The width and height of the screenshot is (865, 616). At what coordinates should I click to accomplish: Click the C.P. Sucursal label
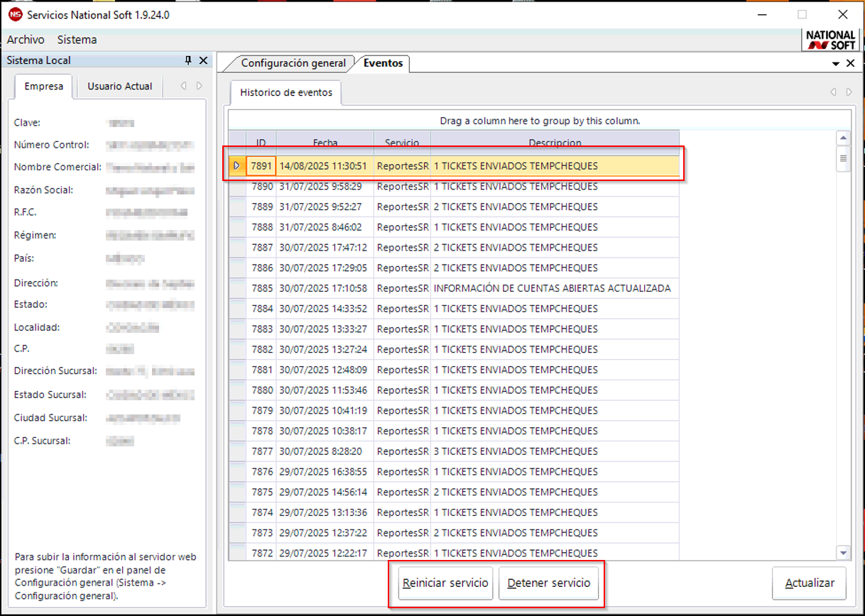[x=42, y=441]
